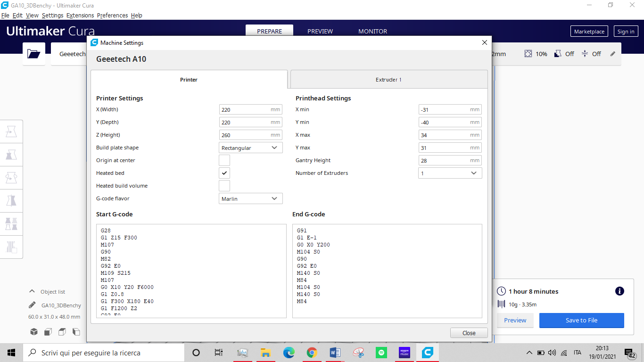Open the Number of Extruders dropdown
Screen dimensions: 644x362
450,173
